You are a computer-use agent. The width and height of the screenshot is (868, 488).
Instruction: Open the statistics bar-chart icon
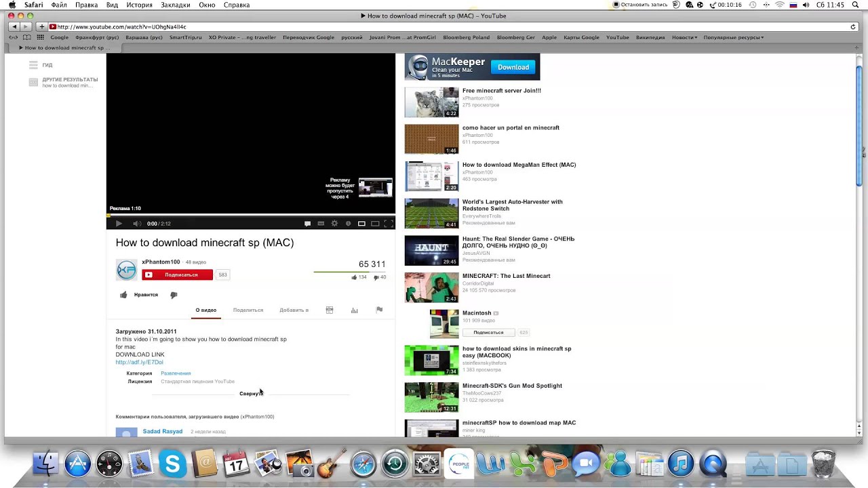coord(354,310)
